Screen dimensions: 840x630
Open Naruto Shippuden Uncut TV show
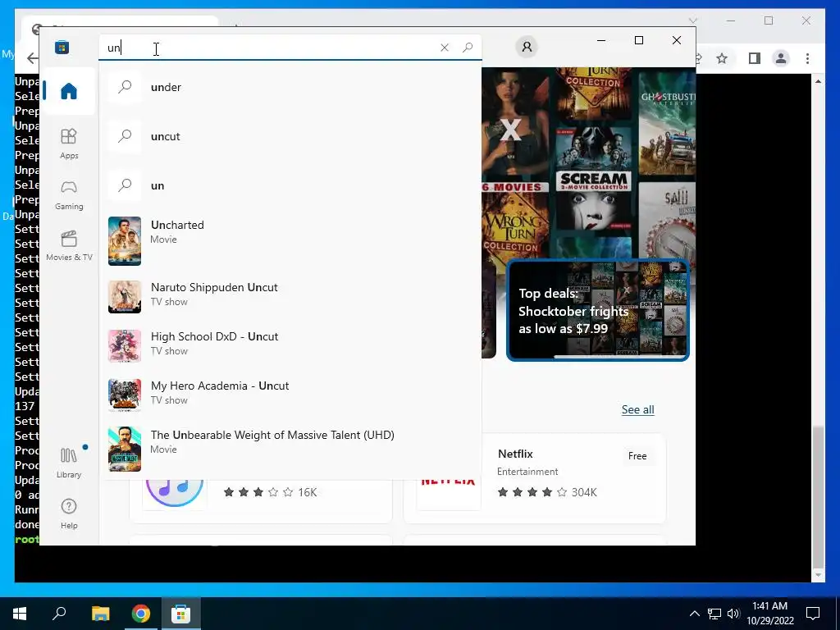(x=290, y=296)
